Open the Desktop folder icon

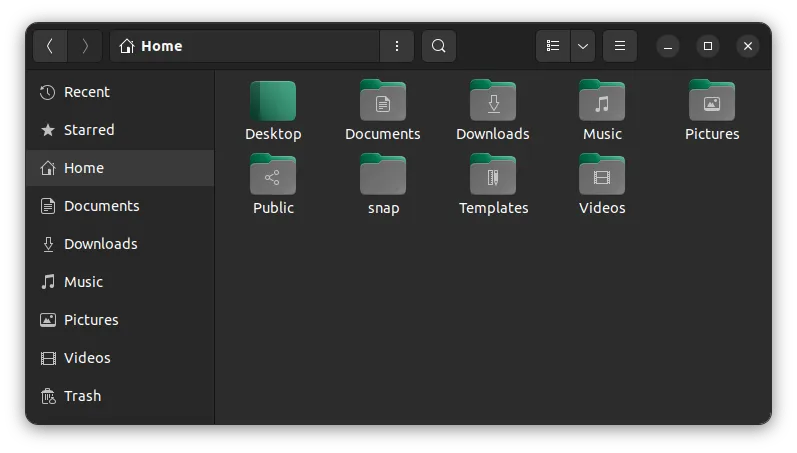[x=273, y=102]
